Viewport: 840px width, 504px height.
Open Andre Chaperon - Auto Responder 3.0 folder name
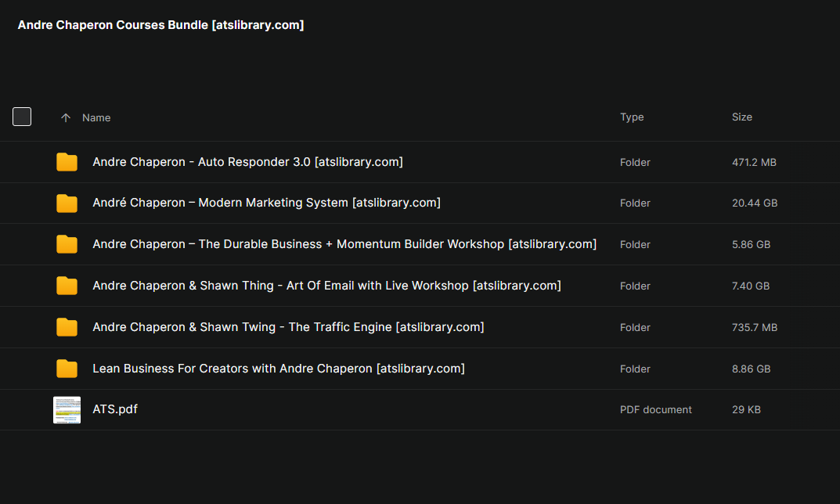click(247, 162)
